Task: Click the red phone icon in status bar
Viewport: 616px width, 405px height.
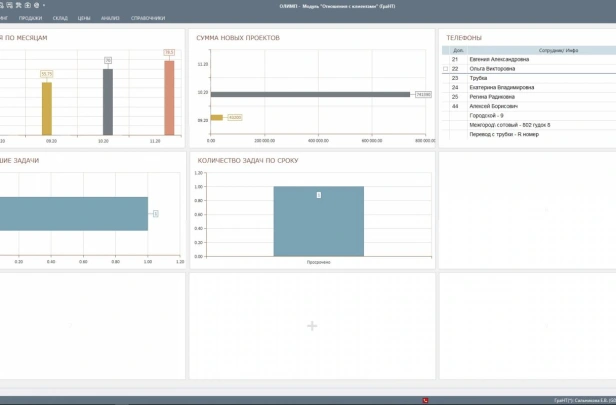Action: 425,400
